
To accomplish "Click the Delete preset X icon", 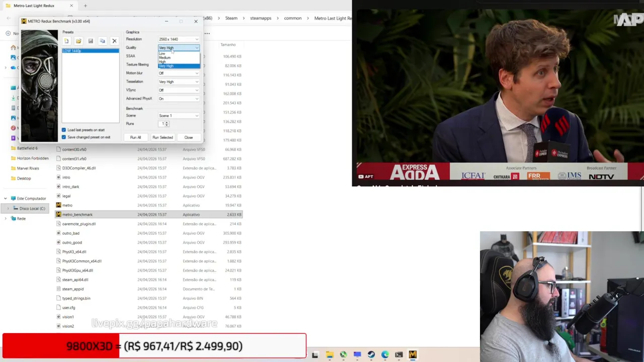I will (114, 41).
